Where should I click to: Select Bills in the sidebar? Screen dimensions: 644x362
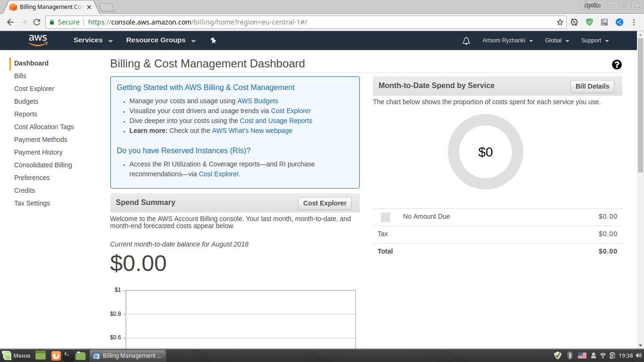tap(20, 76)
